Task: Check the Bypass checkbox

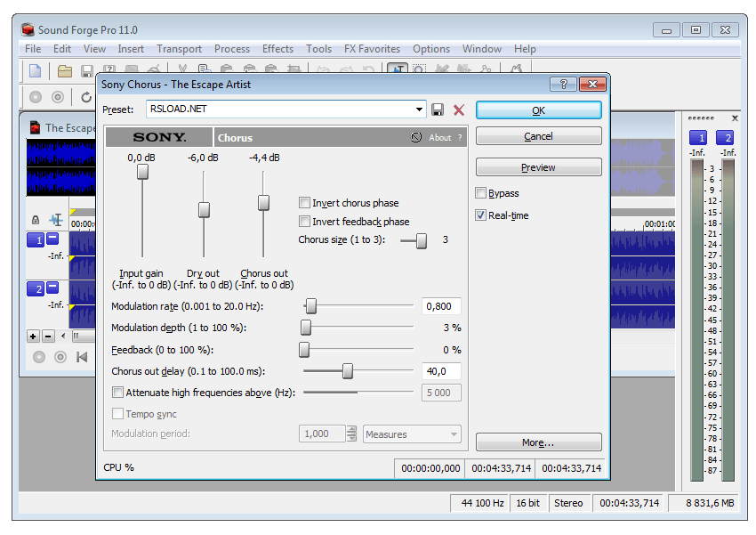Action: point(480,193)
